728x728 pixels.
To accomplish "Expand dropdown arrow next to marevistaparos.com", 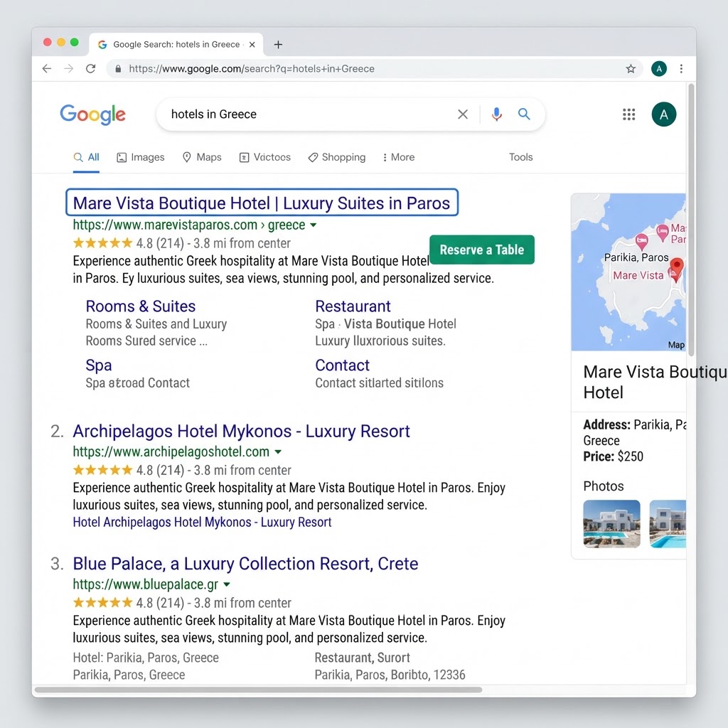I will 314,225.
